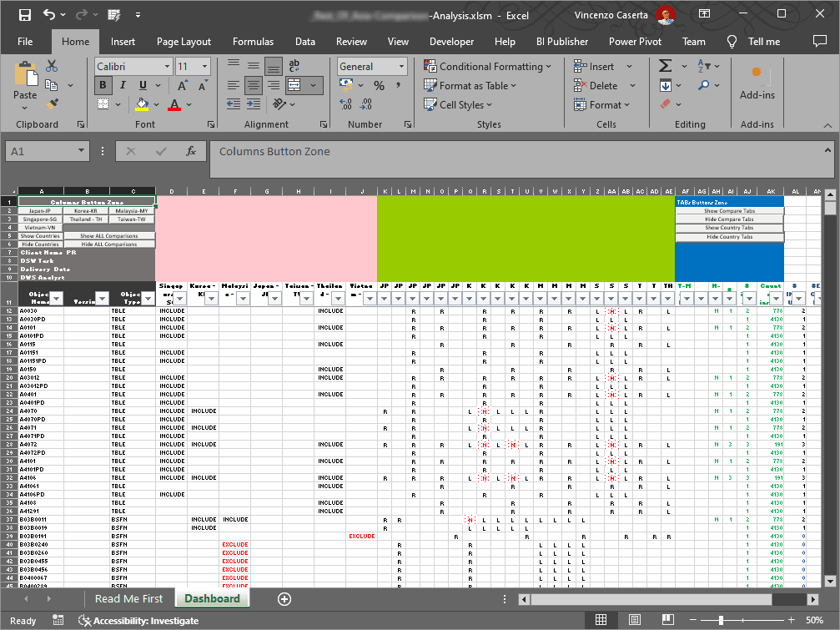Toggle Italic formatting
840x630 pixels.
(123, 85)
